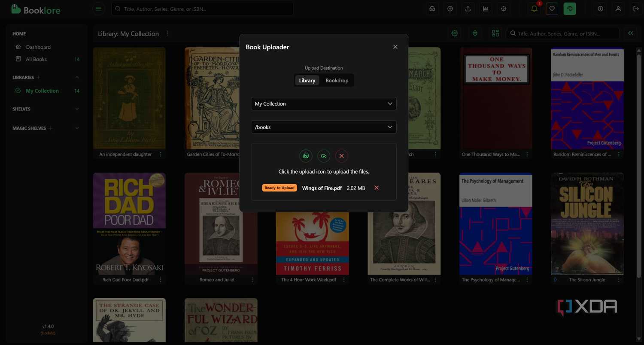The width and height of the screenshot is (644, 345).
Task: Remove Wings of Fire.pdf from upload list
Action: pyautogui.click(x=377, y=188)
